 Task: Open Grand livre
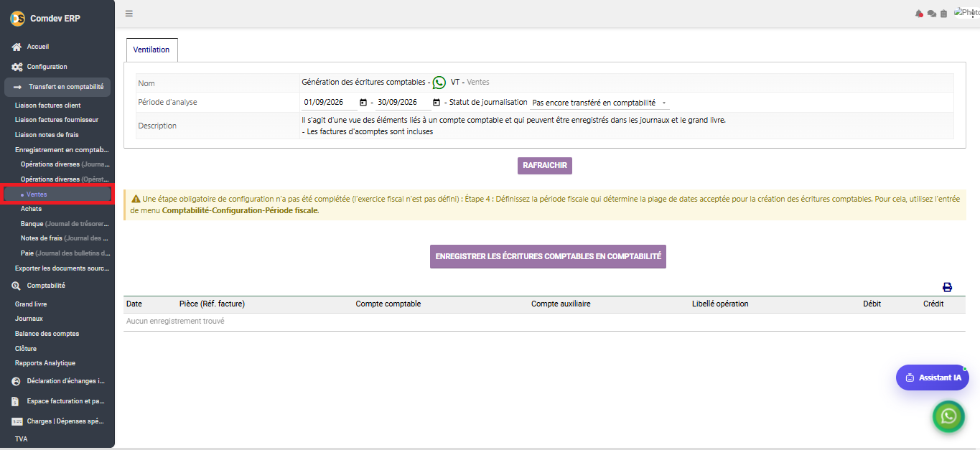31,304
